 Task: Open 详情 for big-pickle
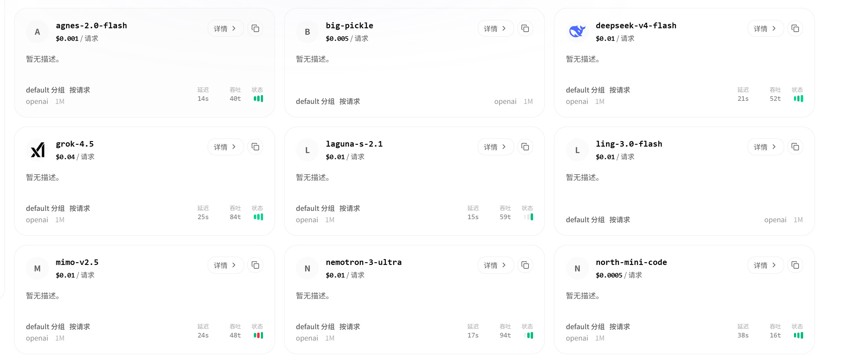[x=495, y=29]
